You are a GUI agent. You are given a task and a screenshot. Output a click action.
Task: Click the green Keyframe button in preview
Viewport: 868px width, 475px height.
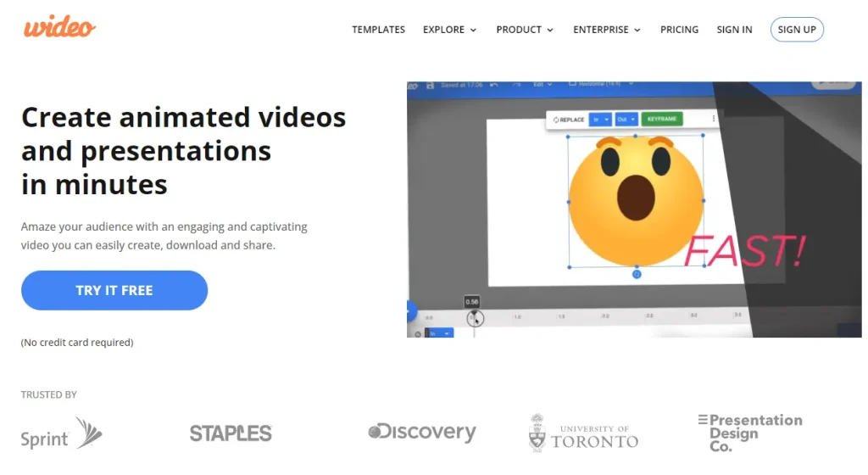(661, 119)
